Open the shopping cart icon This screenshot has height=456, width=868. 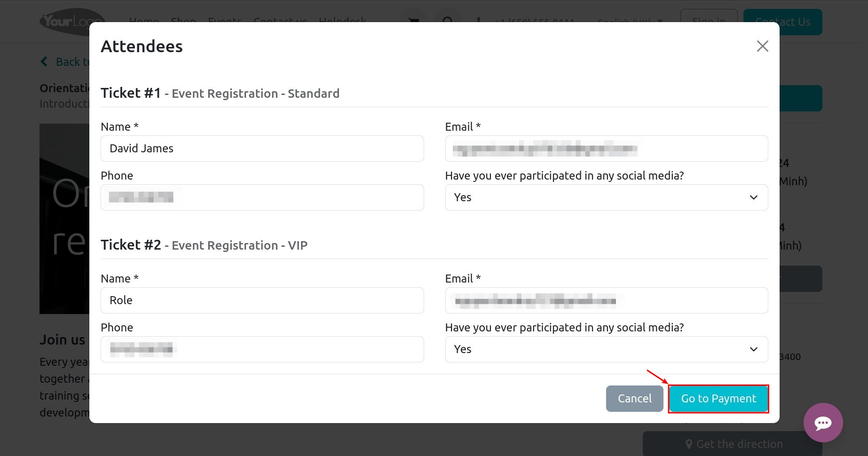click(x=413, y=21)
